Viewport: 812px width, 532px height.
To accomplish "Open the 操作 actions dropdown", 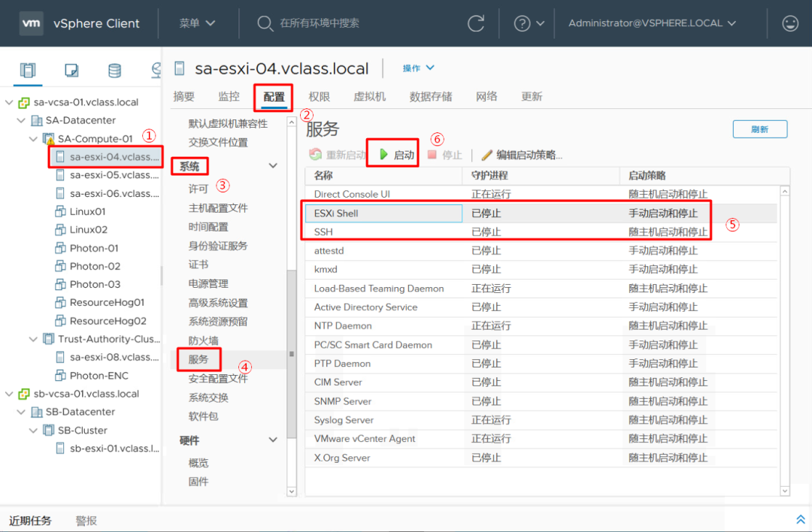I will (x=419, y=68).
